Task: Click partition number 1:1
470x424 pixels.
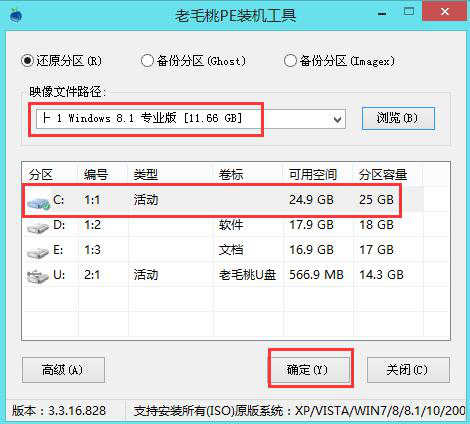Action: click(x=92, y=200)
